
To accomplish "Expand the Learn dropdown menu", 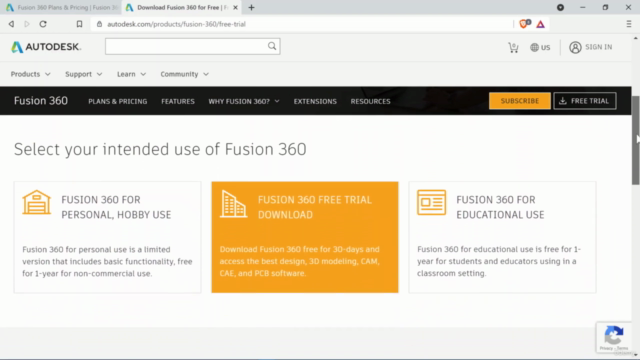I will coord(131,74).
